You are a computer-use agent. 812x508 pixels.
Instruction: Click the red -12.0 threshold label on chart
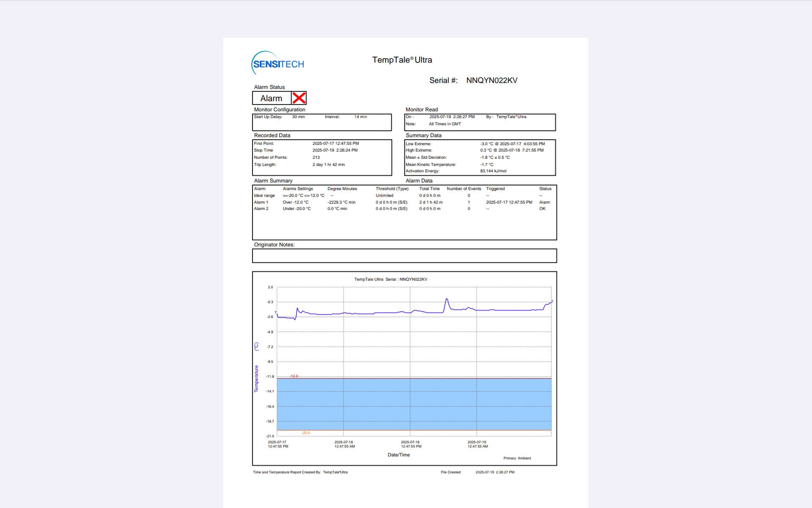(x=294, y=376)
